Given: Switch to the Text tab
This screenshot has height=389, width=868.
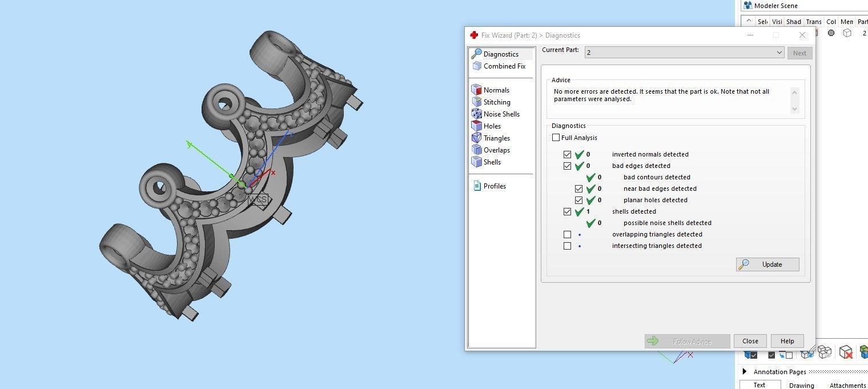Looking at the screenshot, I should point(759,385).
